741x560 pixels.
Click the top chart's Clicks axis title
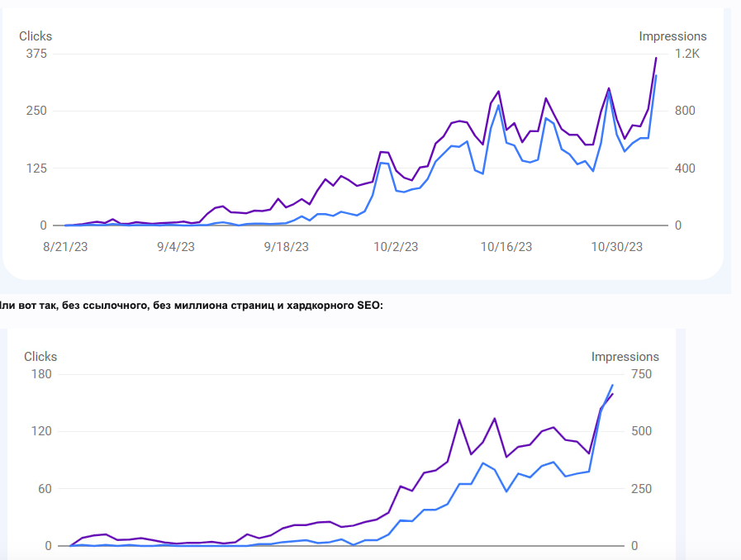tap(36, 36)
